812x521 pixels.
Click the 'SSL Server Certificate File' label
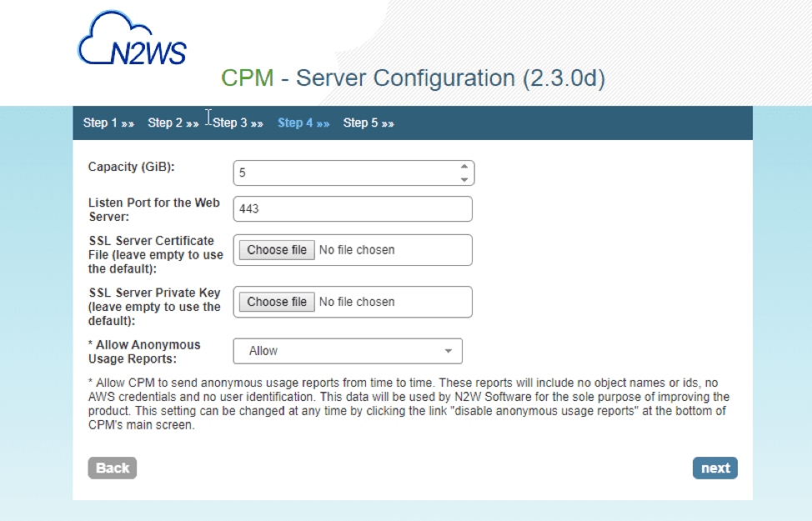click(155, 255)
